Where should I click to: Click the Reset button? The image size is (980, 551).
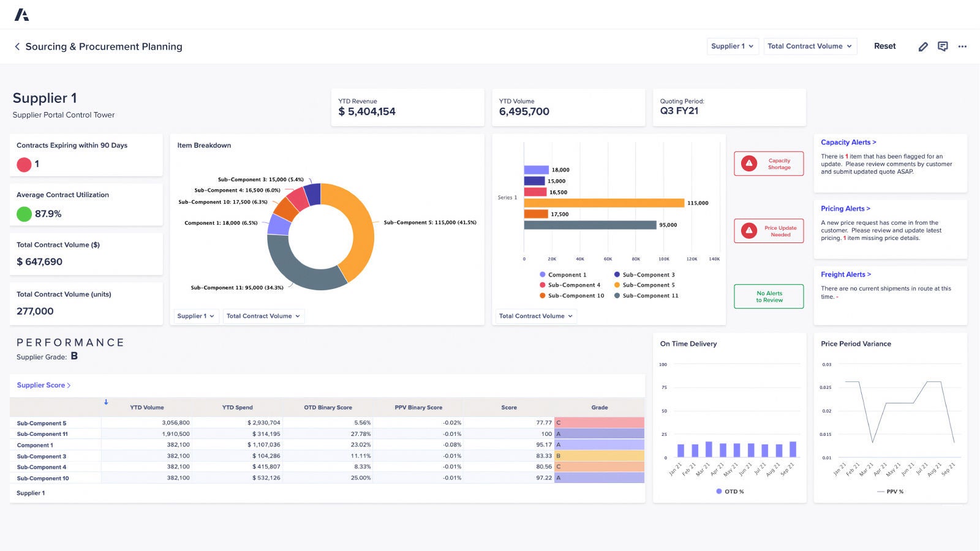(884, 46)
